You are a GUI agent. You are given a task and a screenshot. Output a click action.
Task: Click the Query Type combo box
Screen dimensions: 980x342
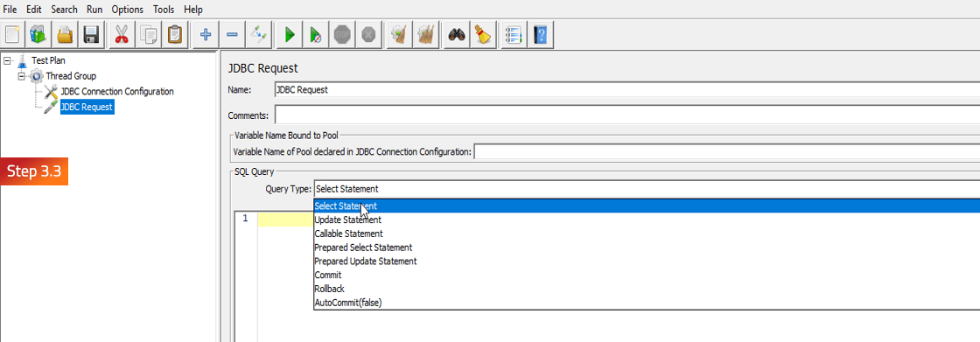pos(647,189)
